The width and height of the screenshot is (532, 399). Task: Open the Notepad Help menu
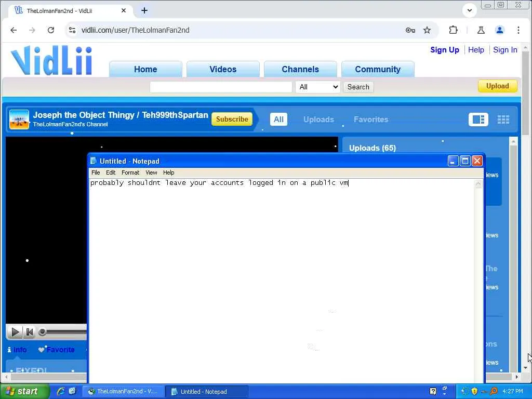[x=168, y=172]
